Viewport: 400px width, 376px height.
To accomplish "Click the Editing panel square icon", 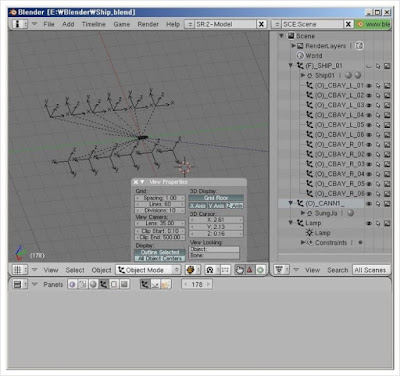I will [x=114, y=284].
